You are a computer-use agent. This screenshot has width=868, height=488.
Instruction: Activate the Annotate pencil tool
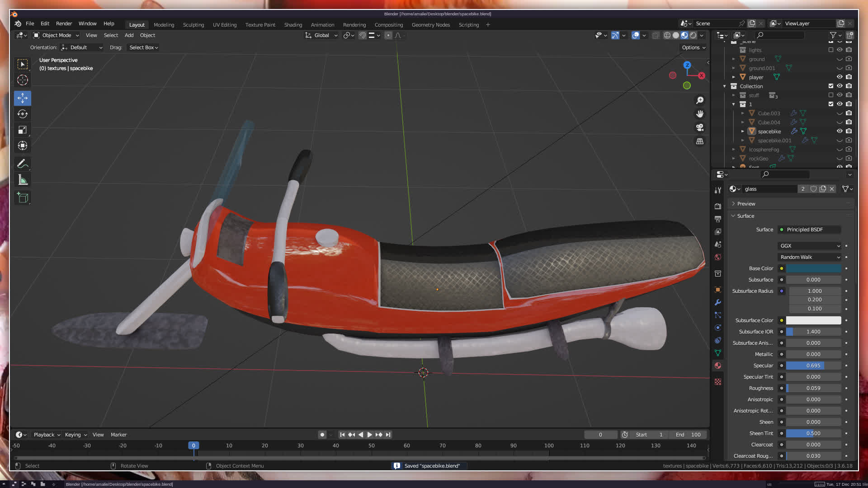(x=23, y=164)
